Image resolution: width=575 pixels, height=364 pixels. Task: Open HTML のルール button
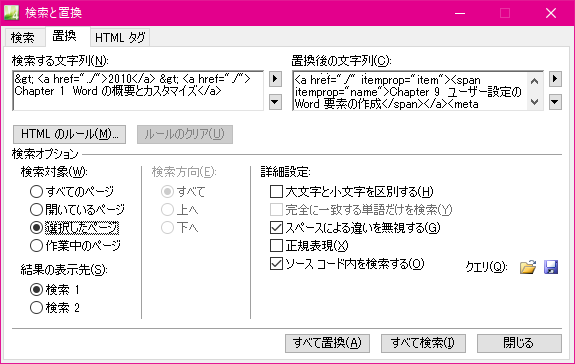click(69, 134)
